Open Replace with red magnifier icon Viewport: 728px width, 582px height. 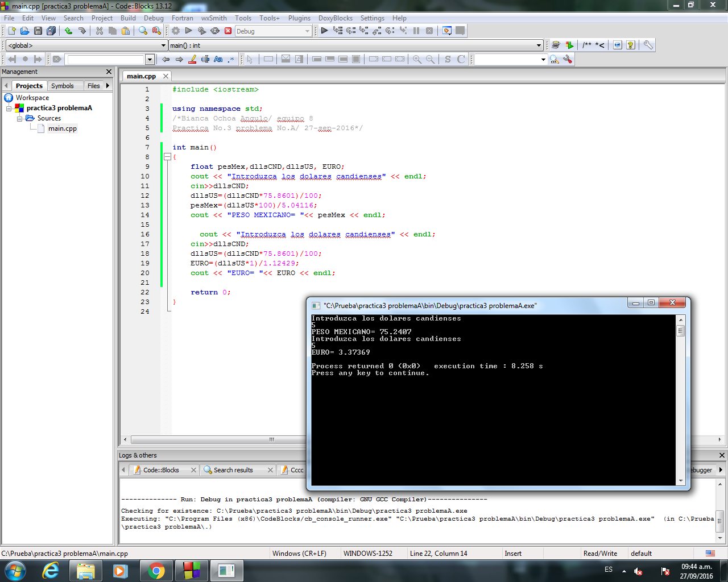[156, 31]
